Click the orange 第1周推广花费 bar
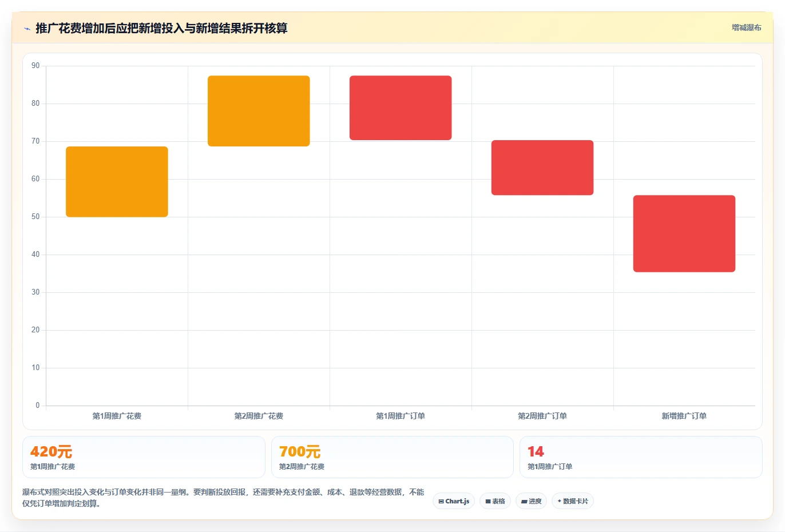Viewport: 785px width, 532px height. [x=117, y=182]
